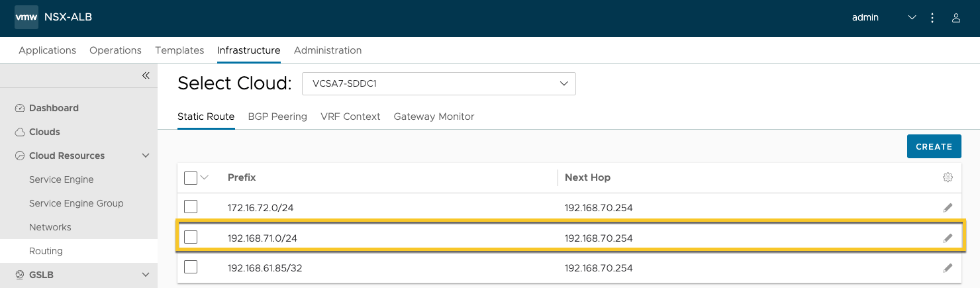Switch to the BGP Peering tab
Viewport: 980px width, 288px height.
coord(277,117)
